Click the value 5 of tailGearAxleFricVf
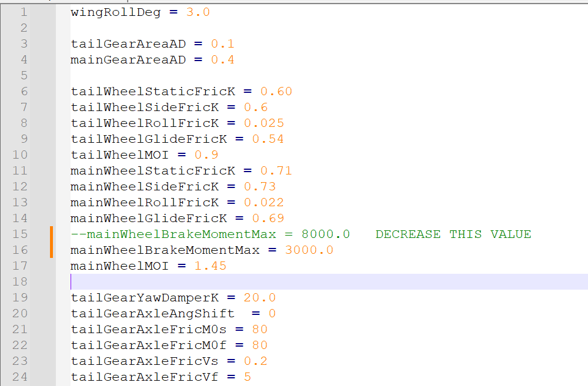Image resolution: width=588 pixels, height=386 pixels. coord(248,377)
